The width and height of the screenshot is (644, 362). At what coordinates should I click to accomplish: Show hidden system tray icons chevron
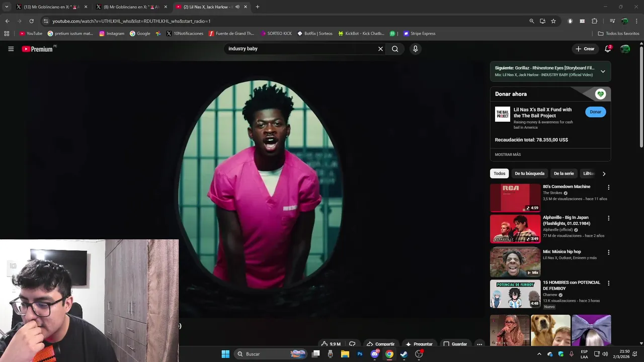point(539,354)
